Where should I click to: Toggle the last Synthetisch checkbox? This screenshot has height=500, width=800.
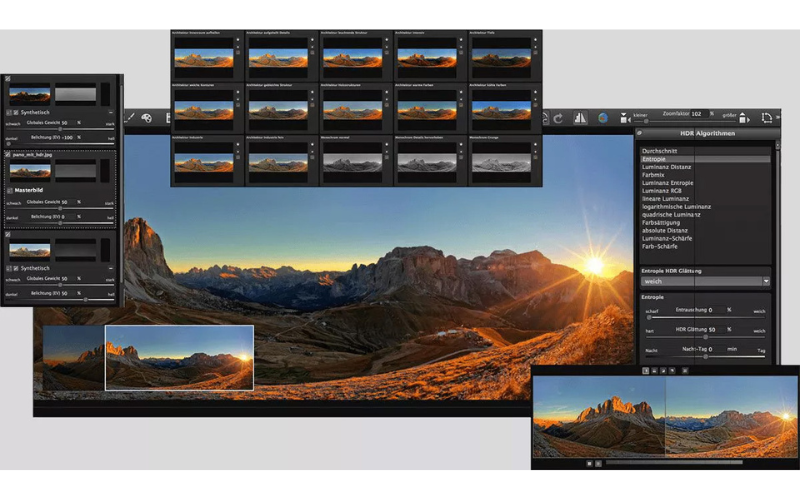click(16, 268)
